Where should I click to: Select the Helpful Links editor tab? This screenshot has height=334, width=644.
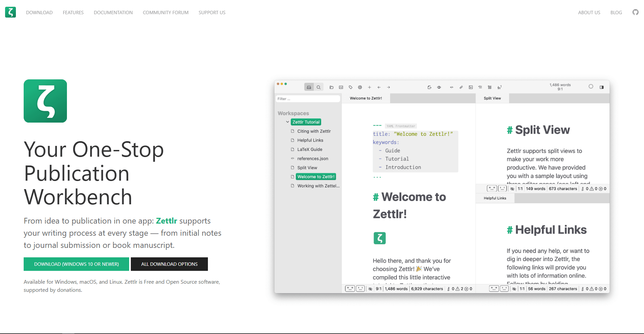point(495,198)
